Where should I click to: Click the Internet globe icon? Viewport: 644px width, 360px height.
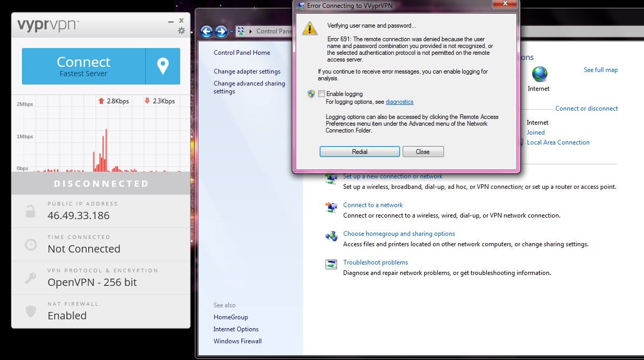[x=540, y=74]
